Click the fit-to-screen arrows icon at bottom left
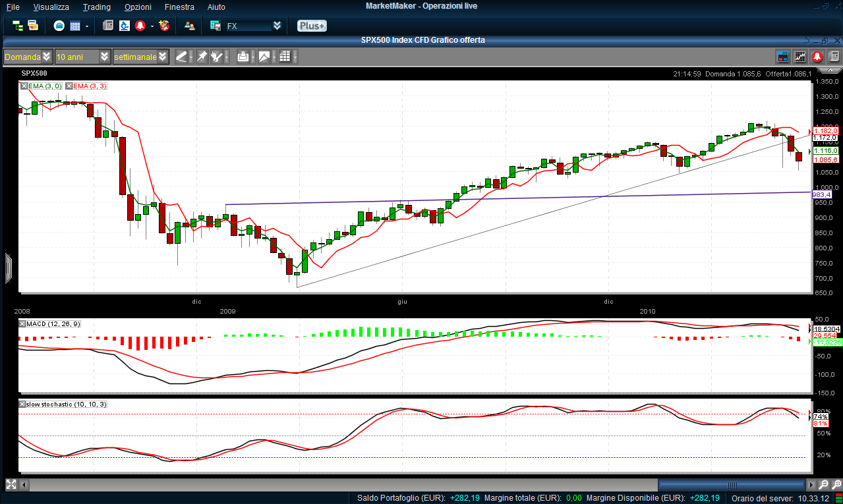The height and width of the screenshot is (504, 843). coord(11,485)
